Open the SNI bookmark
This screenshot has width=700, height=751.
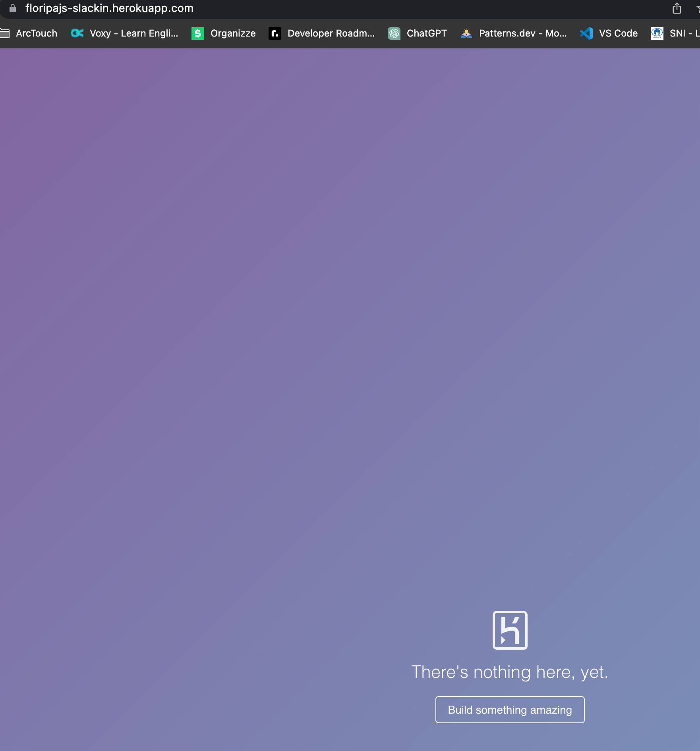pos(675,33)
